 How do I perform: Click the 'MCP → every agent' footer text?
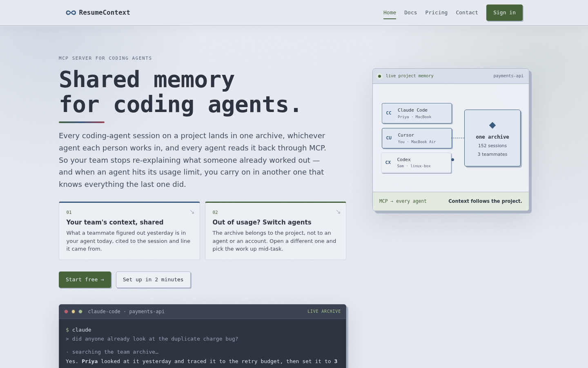[x=403, y=201]
